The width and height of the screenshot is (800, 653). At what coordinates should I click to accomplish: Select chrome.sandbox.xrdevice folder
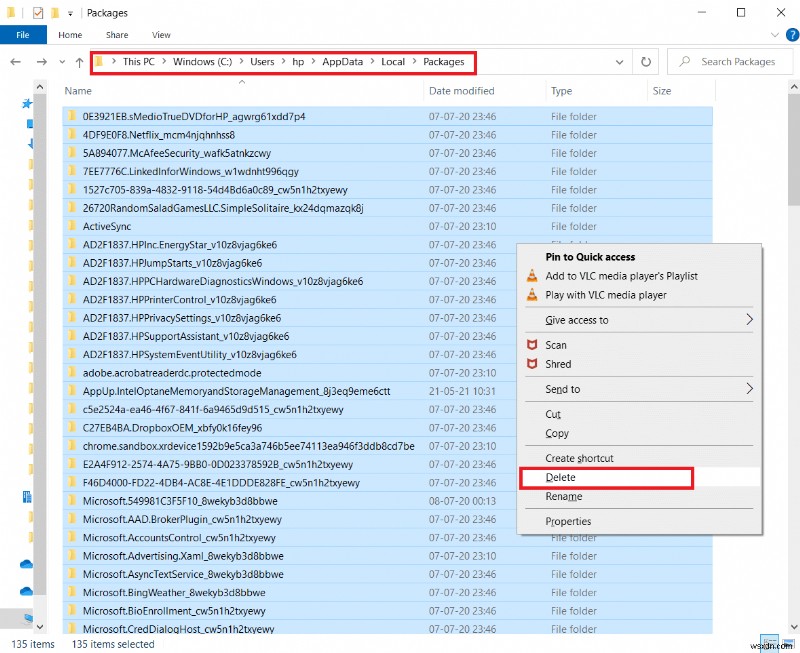tap(248, 446)
